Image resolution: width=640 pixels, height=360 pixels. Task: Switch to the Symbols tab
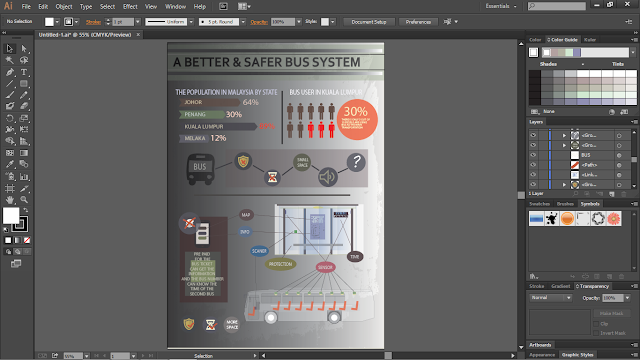tap(590, 204)
